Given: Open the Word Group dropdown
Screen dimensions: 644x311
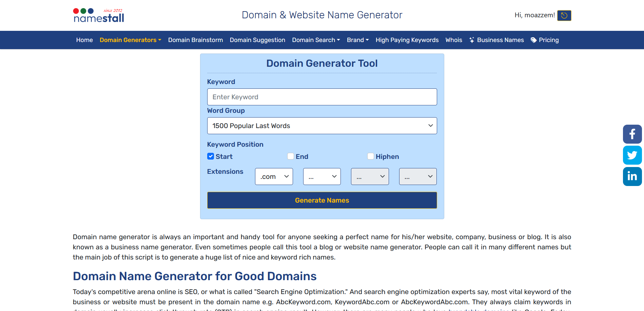Looking at the screenshot, I should coord(322,125).
